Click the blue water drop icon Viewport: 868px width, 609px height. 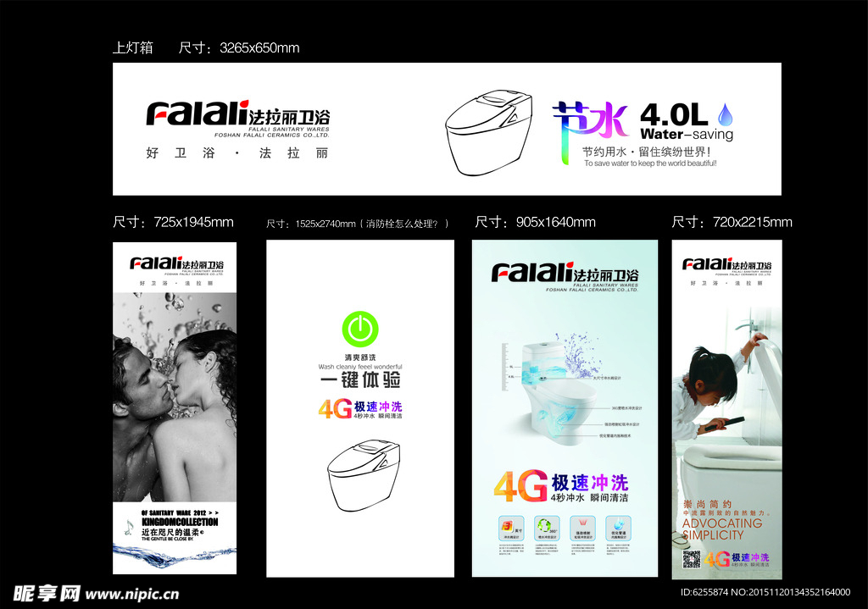tap(725, 113)
